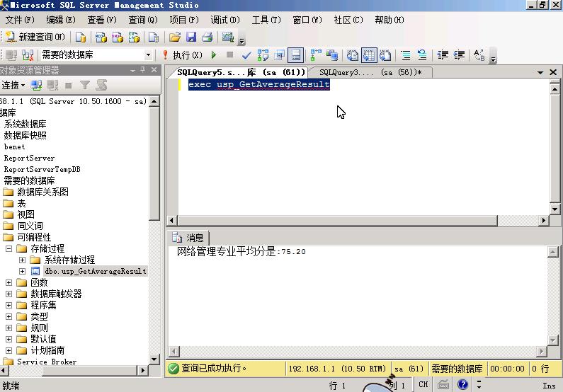Specify Values for Template Parameters icon
Image resolution: width=563 pixels, height=392 pixels.
pos(479,55)
